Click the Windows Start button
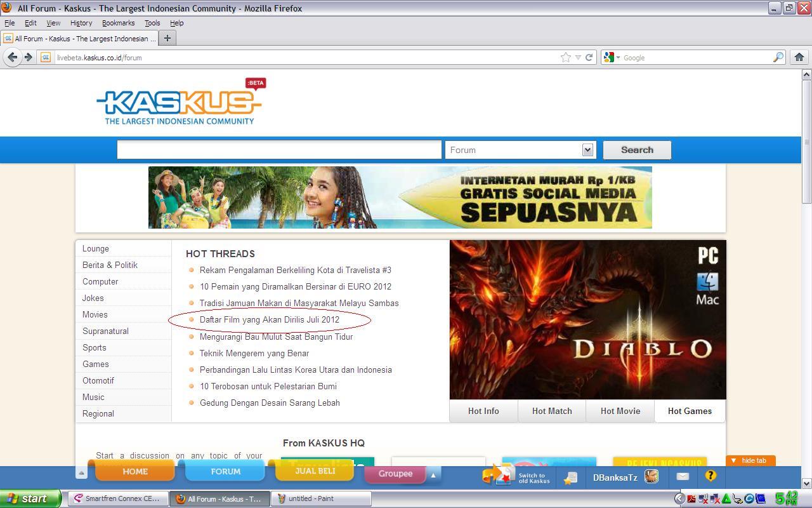 point(30,498)
